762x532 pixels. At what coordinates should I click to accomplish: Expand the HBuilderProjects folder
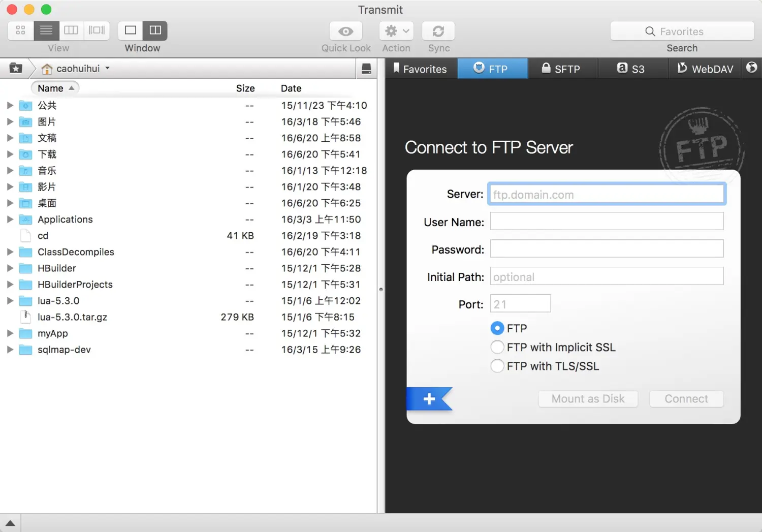coord(10,284)
